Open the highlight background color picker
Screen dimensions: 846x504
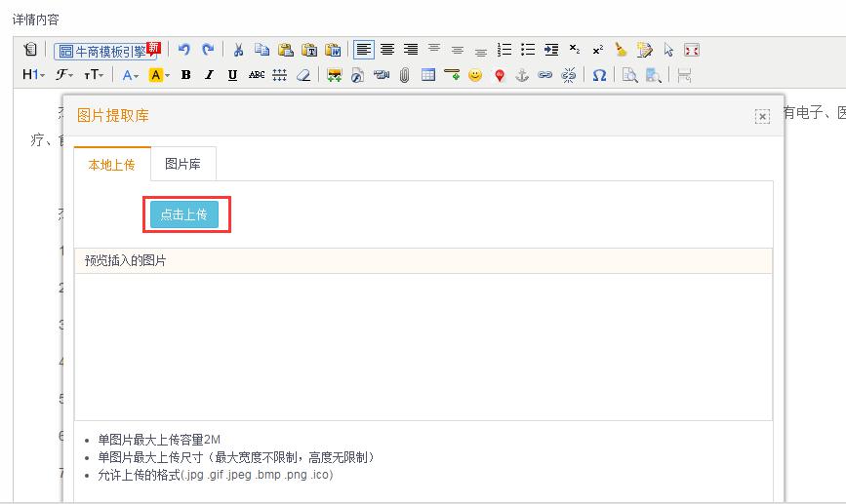159,75
